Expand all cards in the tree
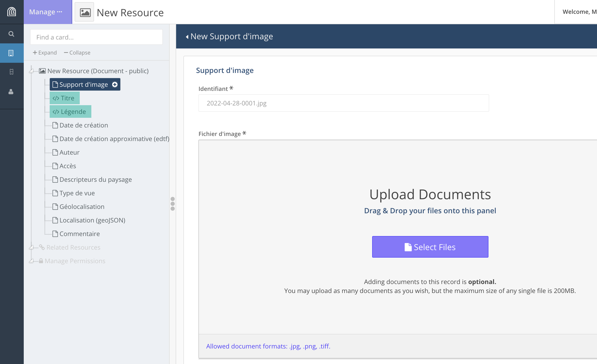597x364 pixels. [45, 53]
